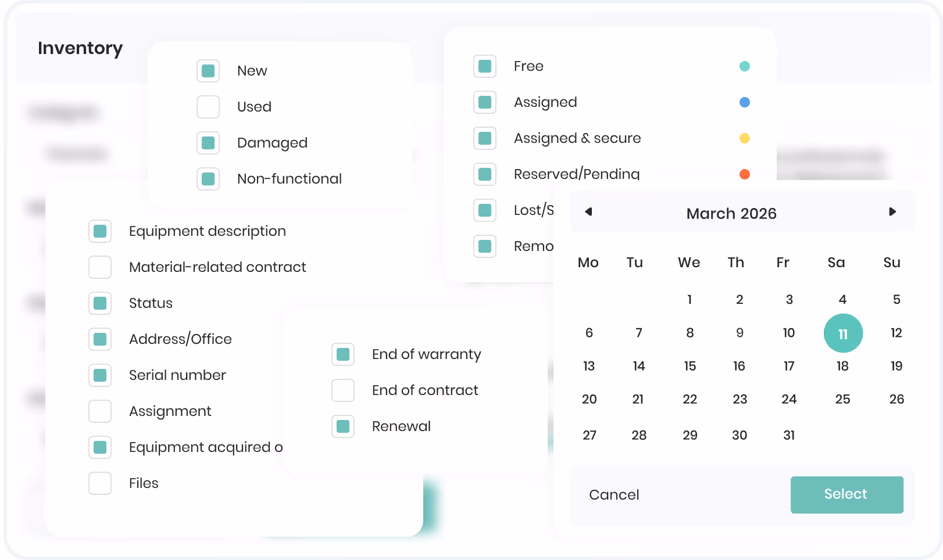Pick March 18 in the calendar
Image resolution: width=943 pixels, height=560 pixels.
tap(843, 367)
